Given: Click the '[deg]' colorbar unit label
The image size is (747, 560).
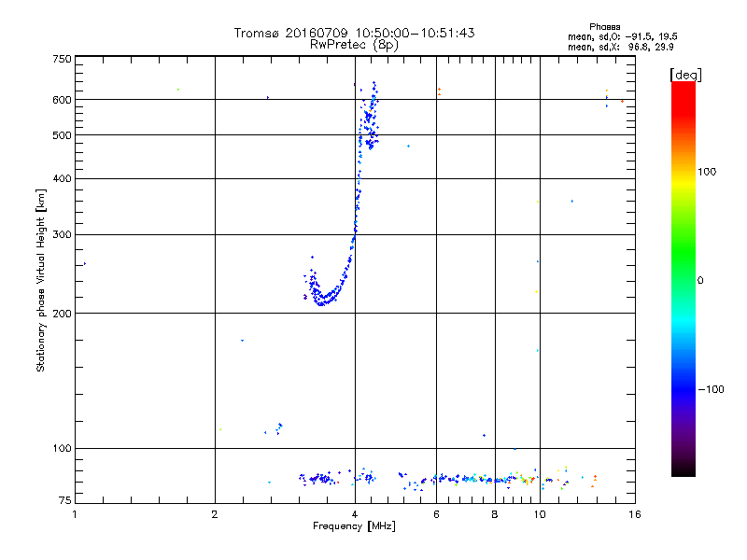Looking at the screenshot, I should point(685,75).
